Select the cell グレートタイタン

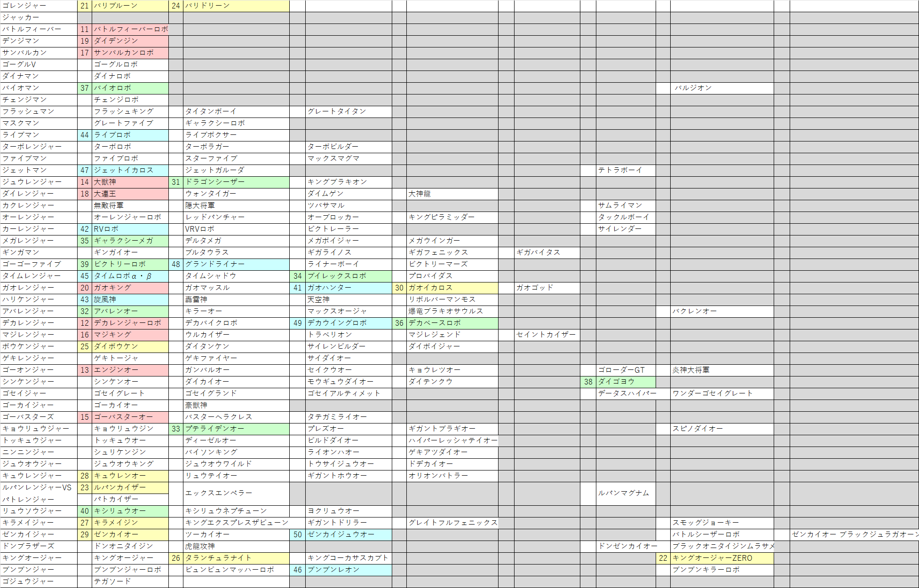[349, 111]
